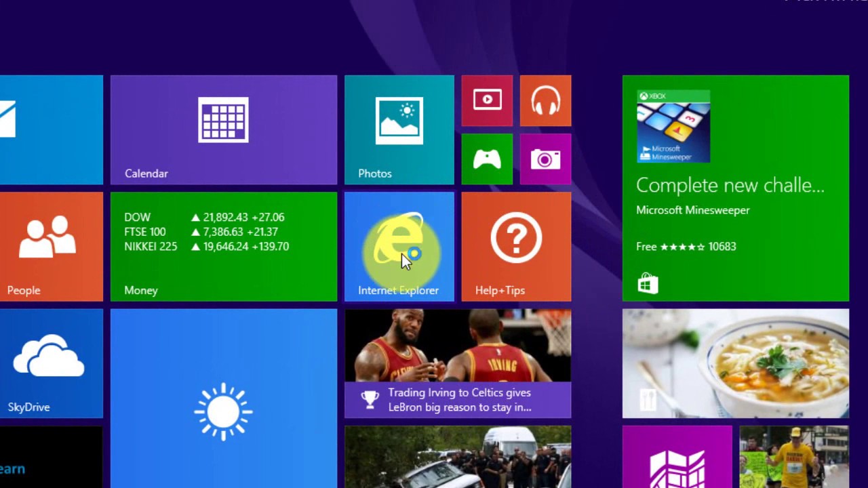The image size is (868, 488).
Task: Open the Food & Drink soup tile
Action: (735, 363)
